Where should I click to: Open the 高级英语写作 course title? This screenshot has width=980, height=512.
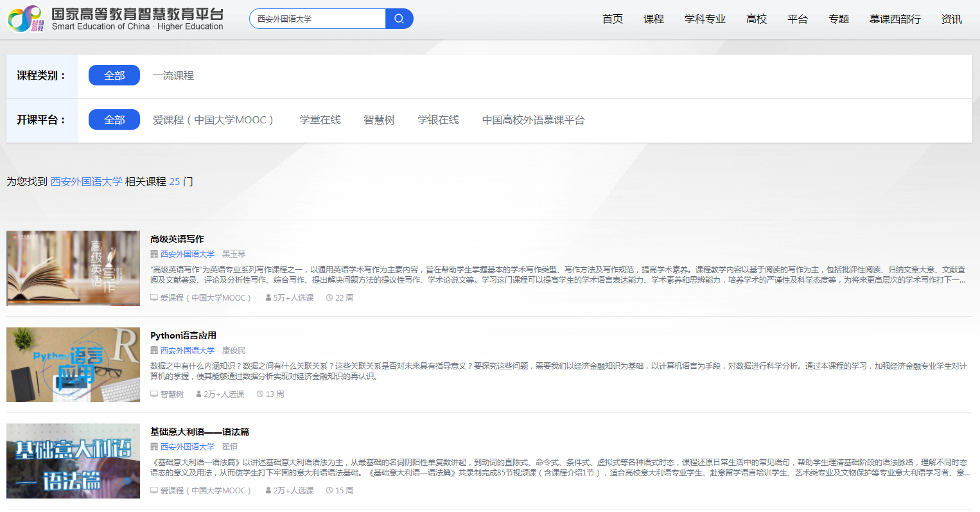tap(177, 239)
